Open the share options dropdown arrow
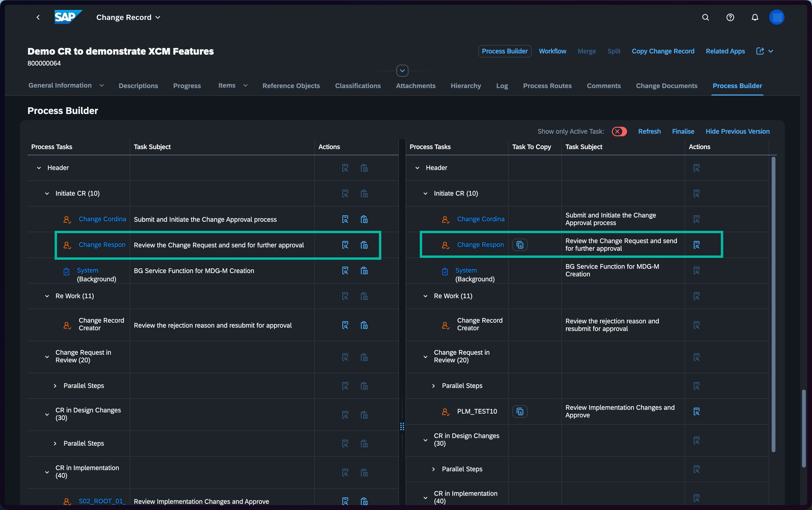812x510 pixels. click(770, 51)
